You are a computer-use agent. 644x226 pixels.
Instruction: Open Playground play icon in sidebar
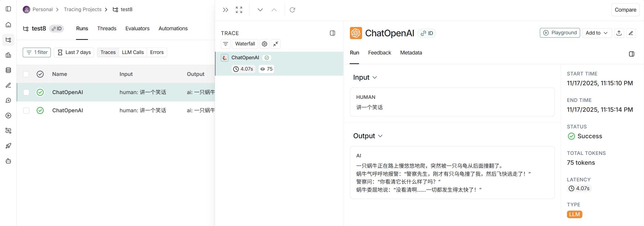(x=8, y=116)
